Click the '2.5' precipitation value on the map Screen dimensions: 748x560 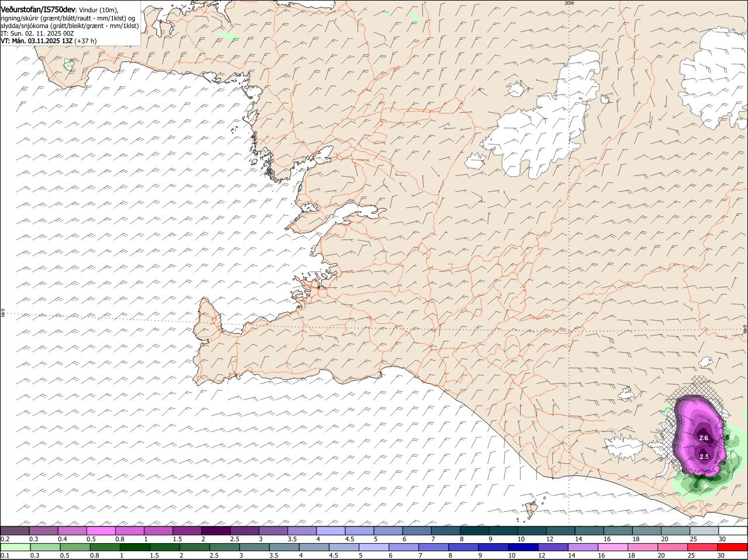coord(704,457)
